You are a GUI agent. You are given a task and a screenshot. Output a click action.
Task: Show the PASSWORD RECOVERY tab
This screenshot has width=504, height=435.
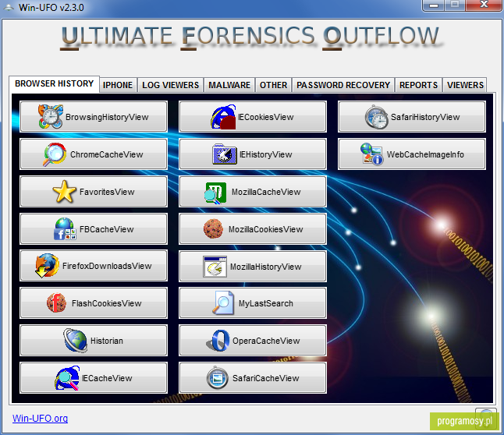(x=343, y=85)
